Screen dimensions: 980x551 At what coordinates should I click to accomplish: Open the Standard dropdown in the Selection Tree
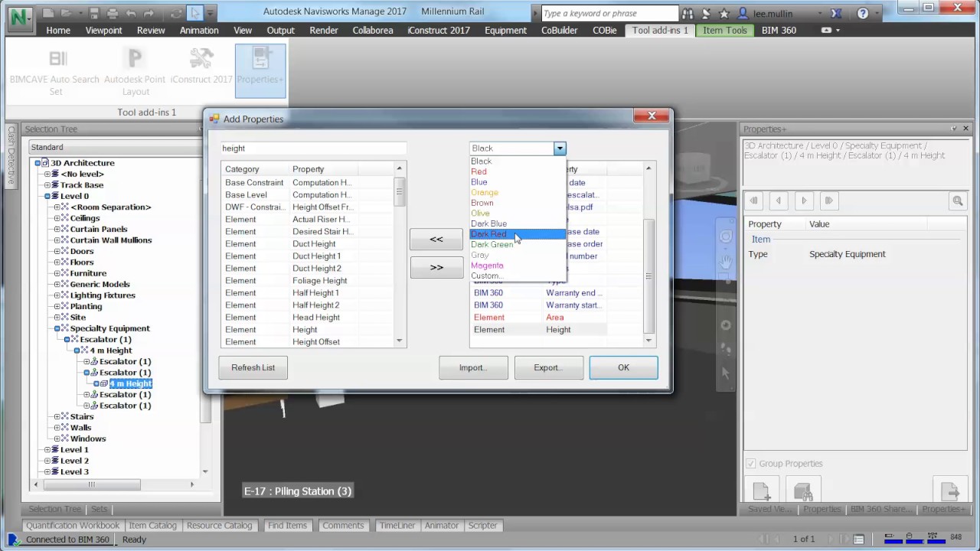point(115,147)
